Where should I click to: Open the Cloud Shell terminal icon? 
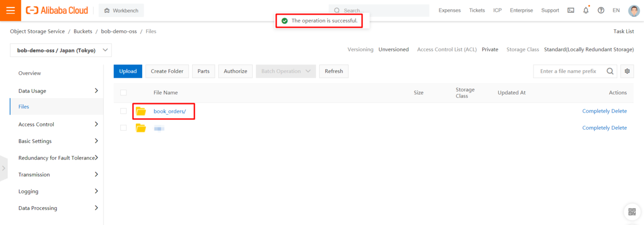click(570, 10)
